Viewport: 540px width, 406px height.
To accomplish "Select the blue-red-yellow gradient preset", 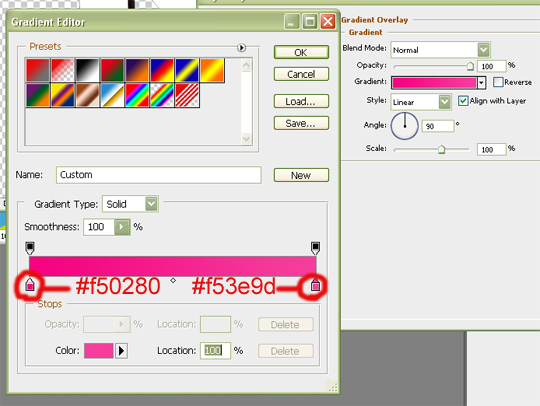I will click(x=162, y=71).
